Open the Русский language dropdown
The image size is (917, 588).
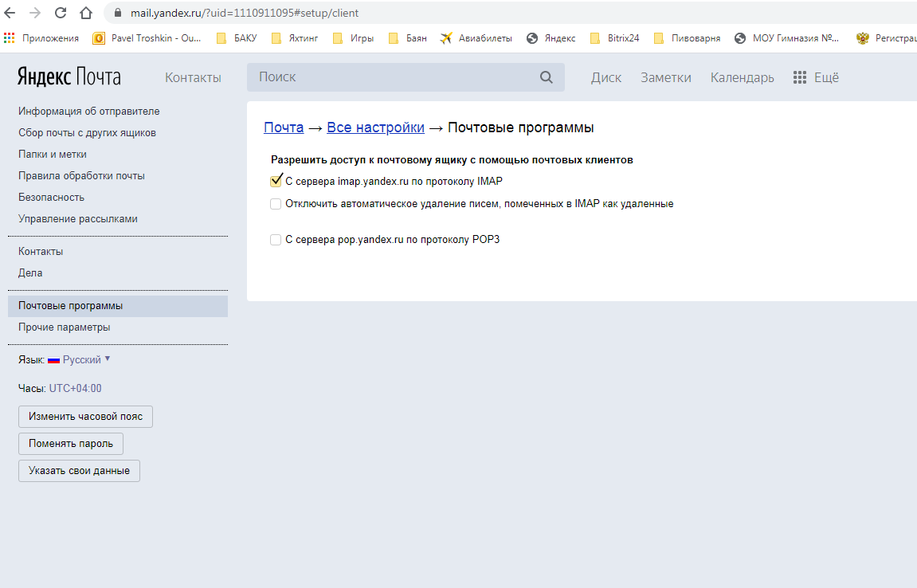(x=83, y=359)
